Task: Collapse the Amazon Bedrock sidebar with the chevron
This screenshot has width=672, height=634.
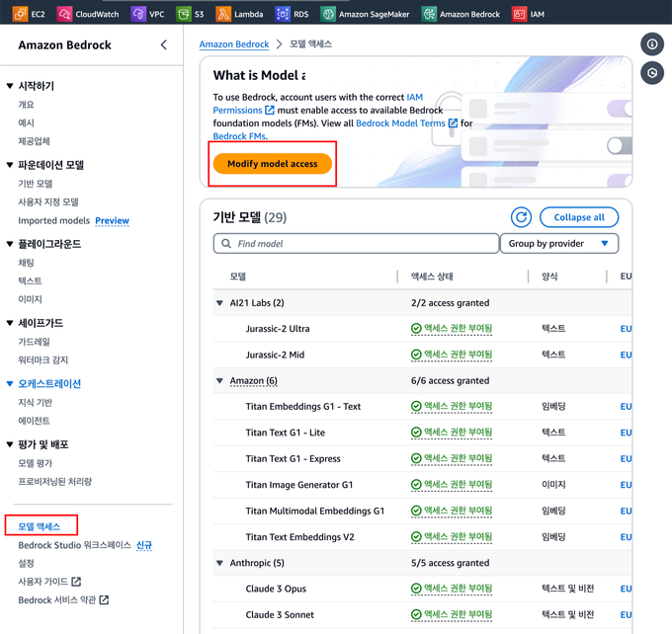Action: point(164,45)
